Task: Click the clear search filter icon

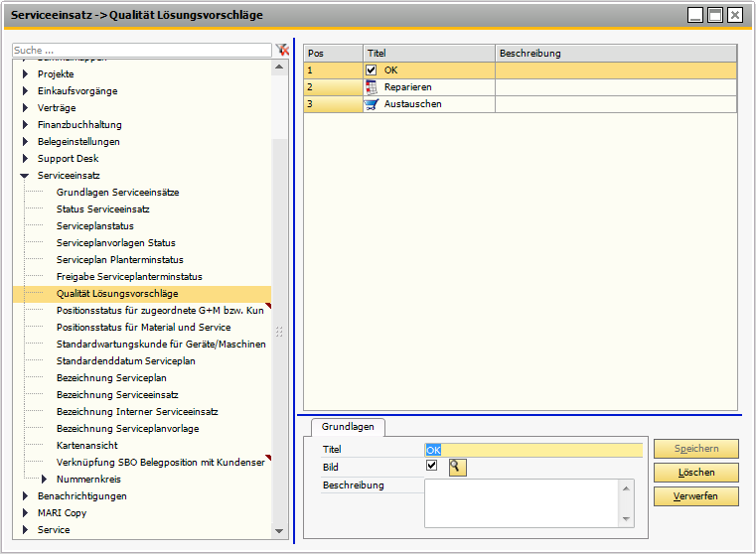Action: point(281,50)
